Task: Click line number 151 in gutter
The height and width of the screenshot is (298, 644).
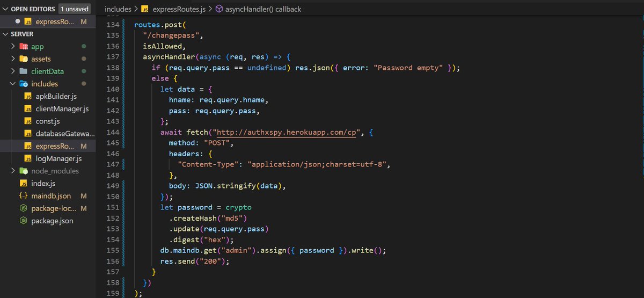Action: pyautogui.click(x=112, y=207)
